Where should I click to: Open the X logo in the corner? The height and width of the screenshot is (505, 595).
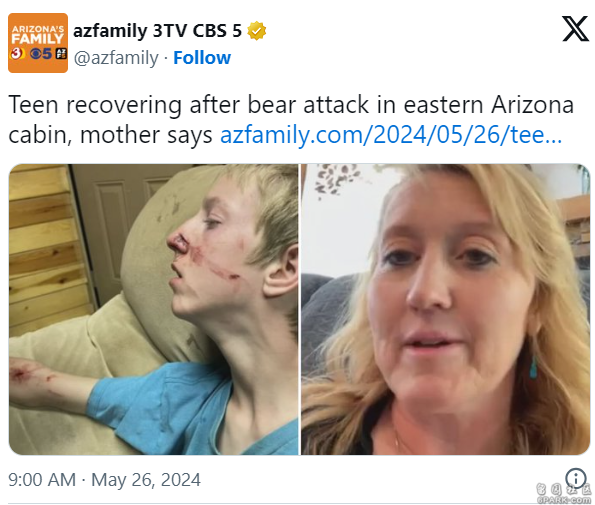(575, 29)
